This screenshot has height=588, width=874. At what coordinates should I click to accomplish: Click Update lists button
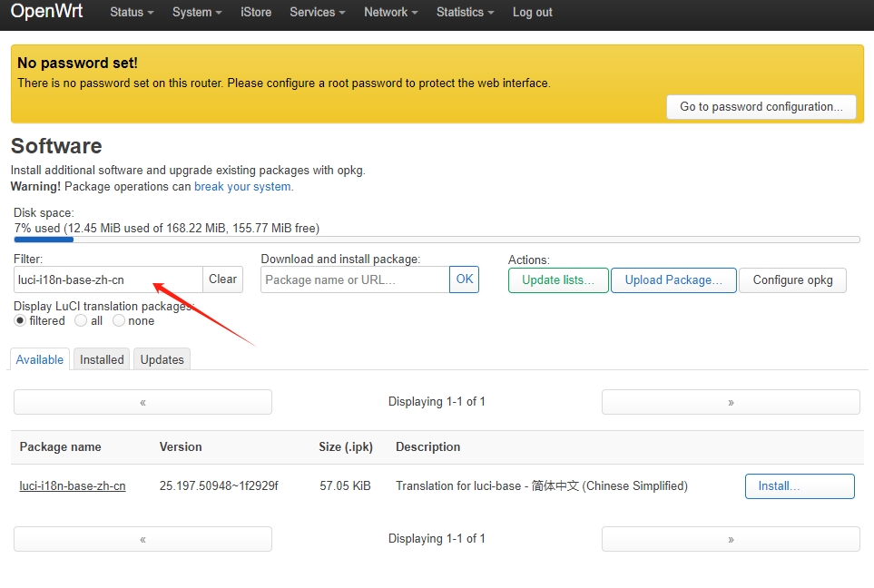click(x=558, y=280)
